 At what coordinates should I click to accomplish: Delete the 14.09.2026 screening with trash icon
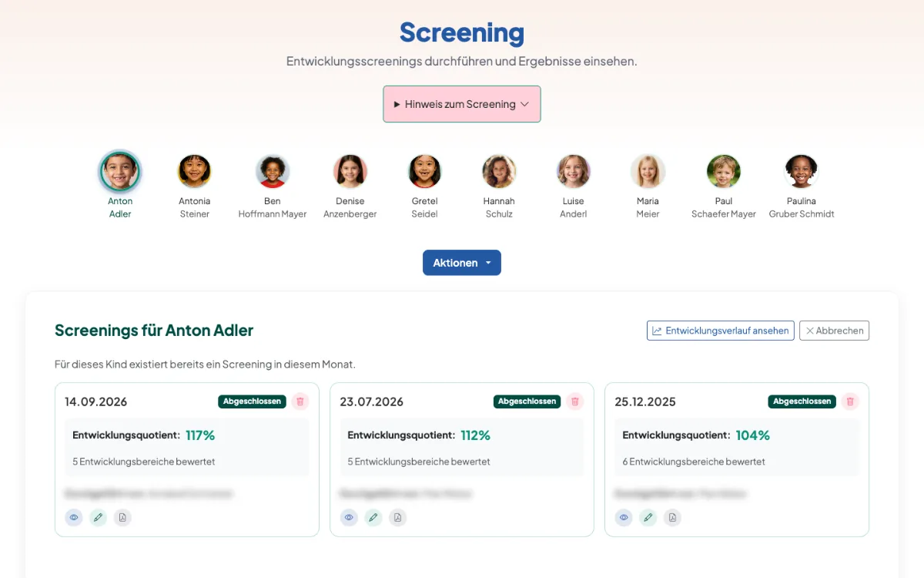point(300,402)
